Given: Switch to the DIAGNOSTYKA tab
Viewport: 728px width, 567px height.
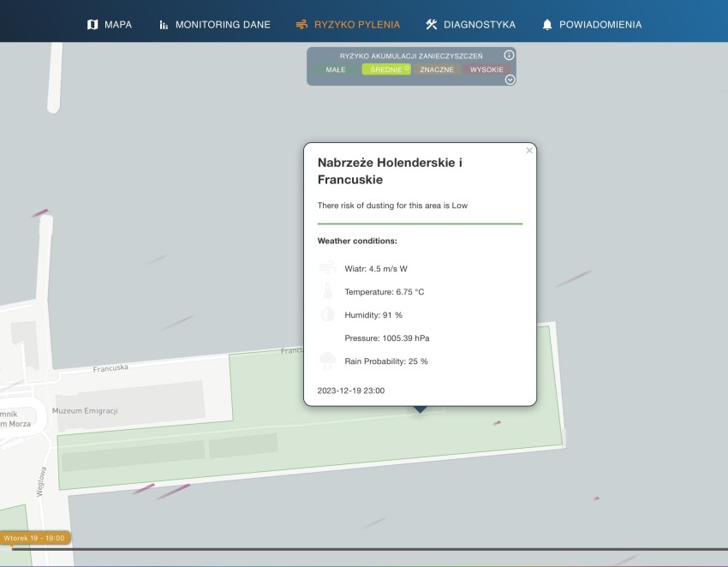Looking at the screenshot, I should (479, 25).
